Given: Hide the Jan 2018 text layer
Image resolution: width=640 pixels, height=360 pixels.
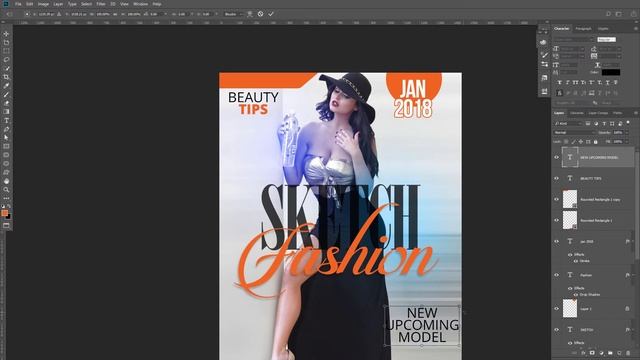Looking at the screenshot, I should click(x=556, y=242).
